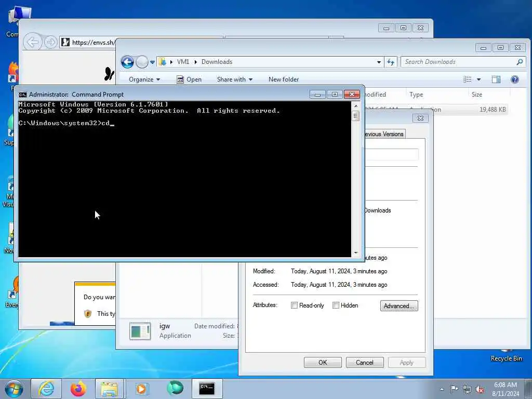This screenshot has height=399, width=532.
Task: Open the Share with dropdown
Action: 235,79
